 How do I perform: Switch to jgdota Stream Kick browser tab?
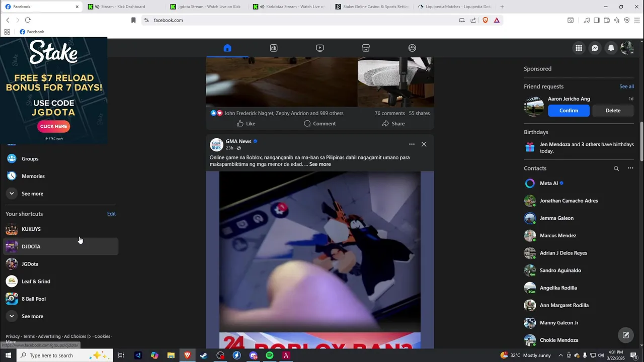206,7
